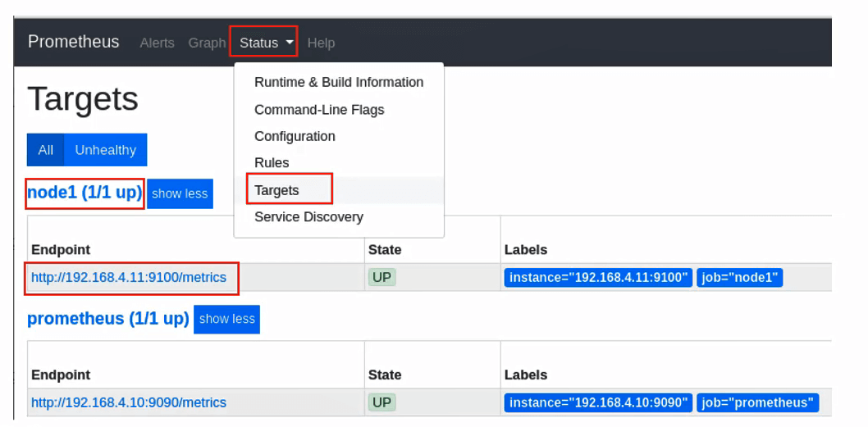The image size is (868, 427).
Task: Click prometheus (1/1 up) heading link
Action: 108,319
